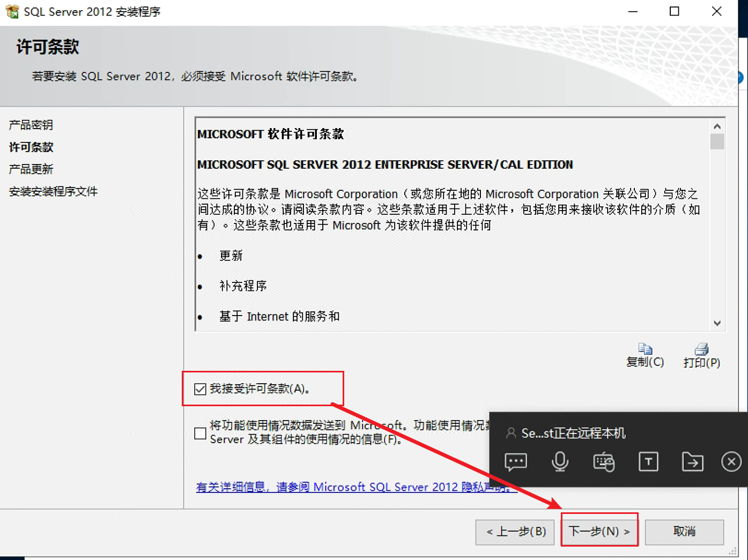The height and width of the screenshot is (560, 748).
Task: Click MICROSOFT 软件许可条款 heading in license
Action: click(270, 134)
